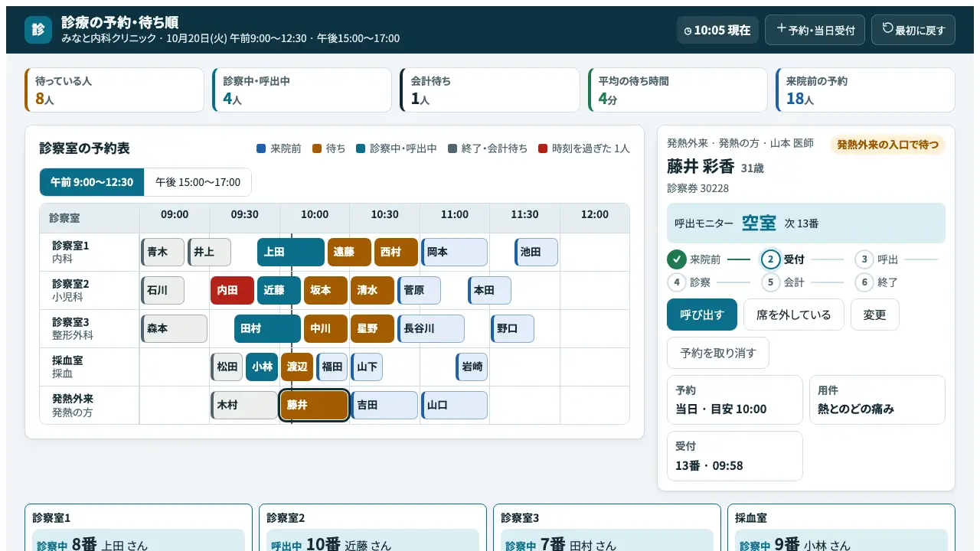Select 池田 appointment at 11:30

(536, 252)
